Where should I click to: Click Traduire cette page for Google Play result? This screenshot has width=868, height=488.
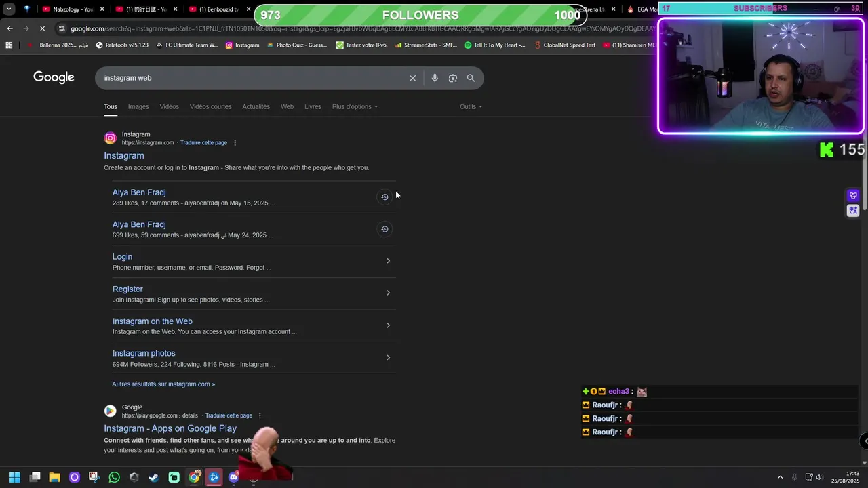coord(229,415)
